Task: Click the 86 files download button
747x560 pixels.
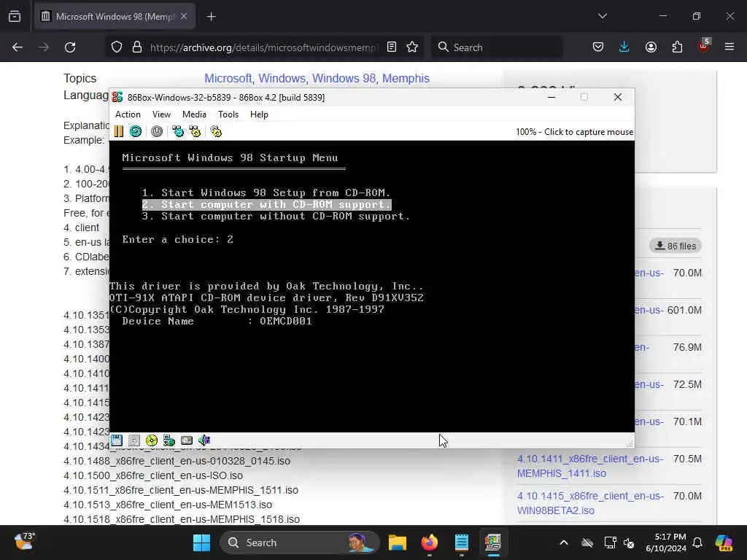Action: coord(676,246)
